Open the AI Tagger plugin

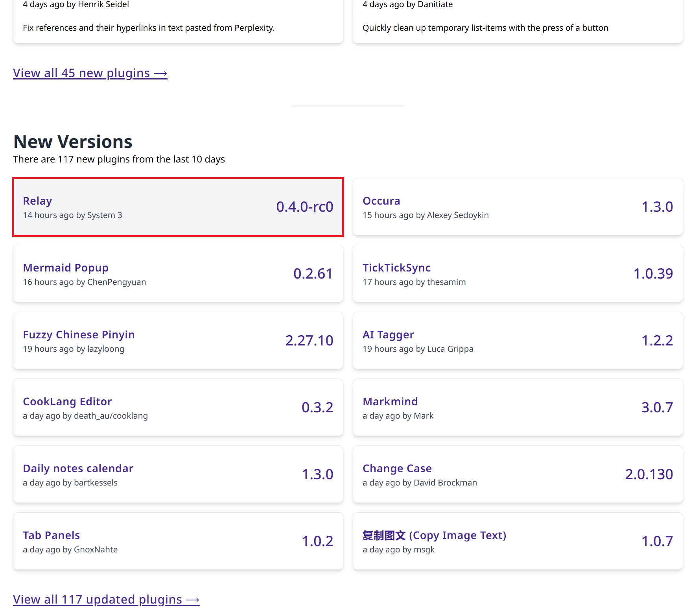pyautogui.click(x=388, y=334)
